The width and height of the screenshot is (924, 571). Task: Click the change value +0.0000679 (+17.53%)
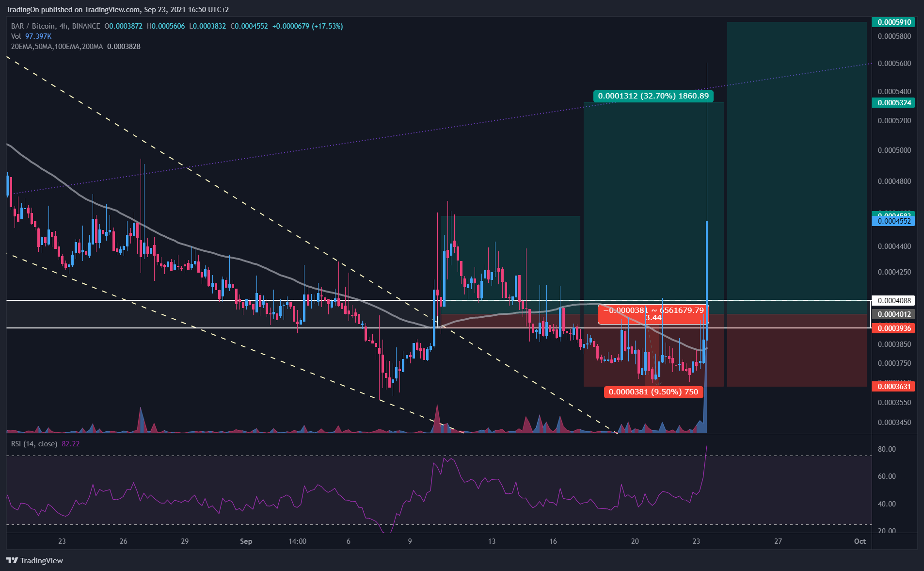[307, 26]
